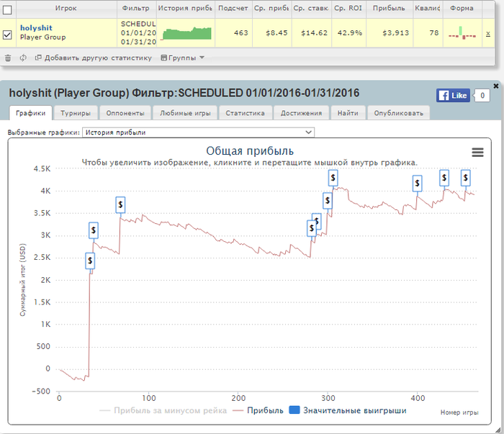This screenshot has width=504, height=434.
Task: Click dollar win marker above 3.5K peak
Action: pyautogui.click(x=120, y=204)
